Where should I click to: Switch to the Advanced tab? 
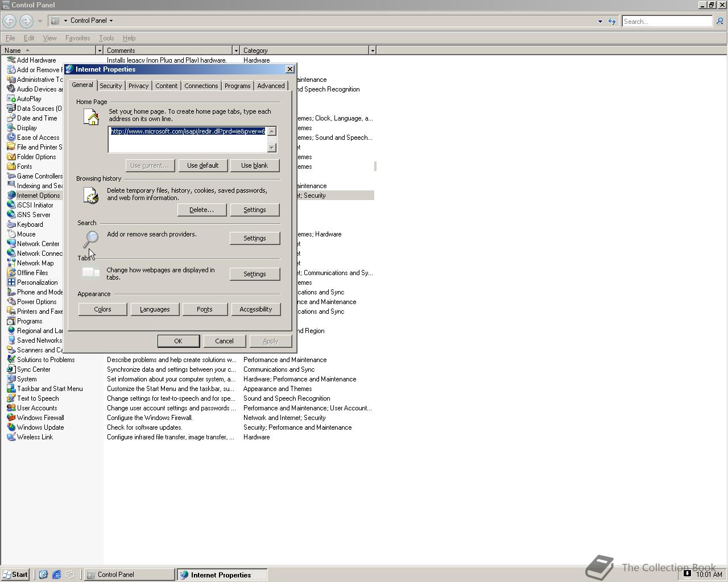(x=271, y=86)
